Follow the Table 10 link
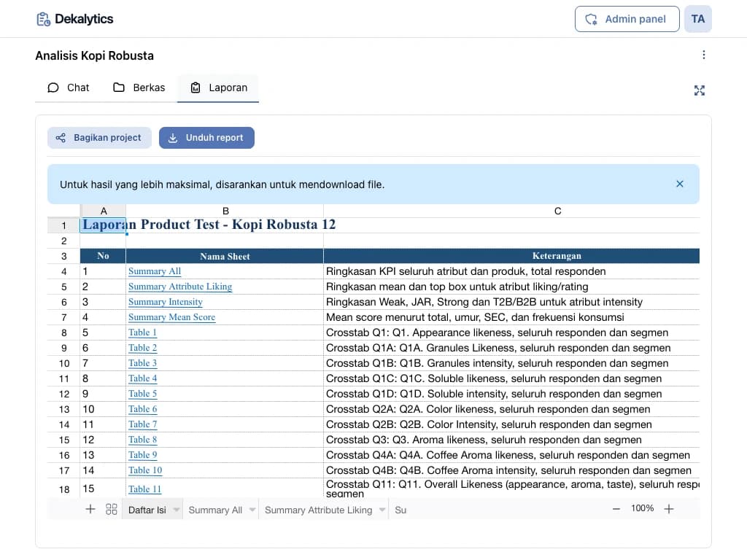The width and height of the screenshot is (747, 560). 145,470
